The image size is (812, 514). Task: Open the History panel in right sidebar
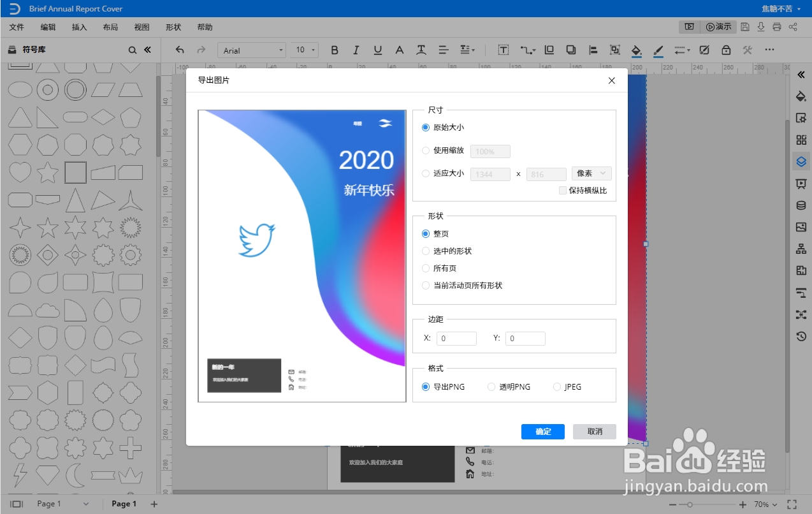pos(801,336)
